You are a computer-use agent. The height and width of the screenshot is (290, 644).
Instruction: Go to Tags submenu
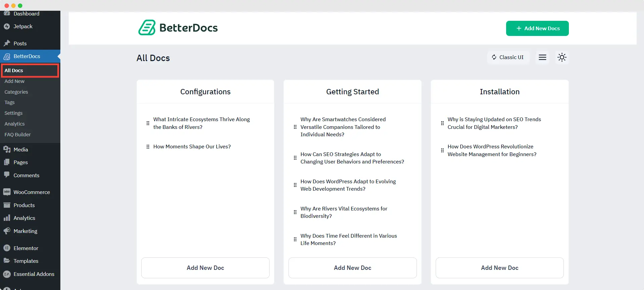pos(9,102)
